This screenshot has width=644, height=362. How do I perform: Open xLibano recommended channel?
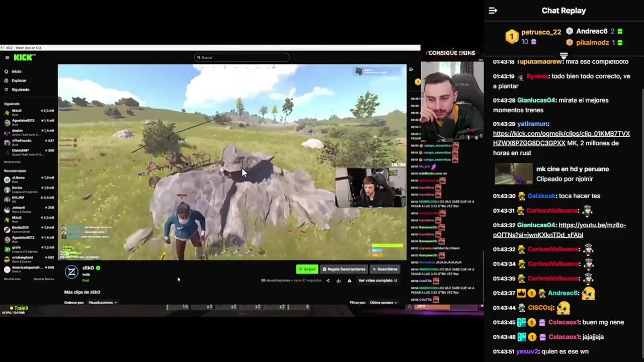click(x=29, y=178)
